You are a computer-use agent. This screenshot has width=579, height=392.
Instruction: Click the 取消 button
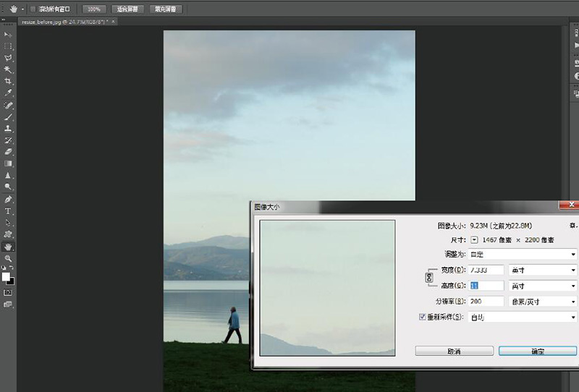pyautogui.click(x=454, y=351)
